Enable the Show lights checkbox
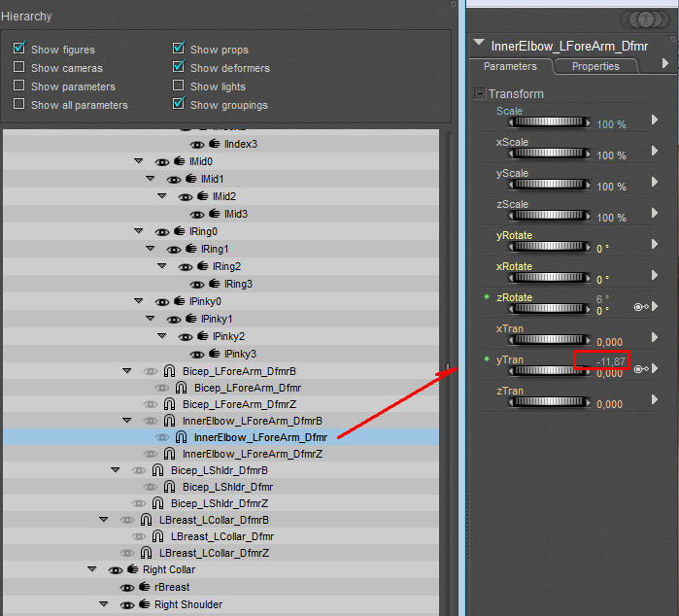This screenshot has height=616, width=679. pos(178,86)
